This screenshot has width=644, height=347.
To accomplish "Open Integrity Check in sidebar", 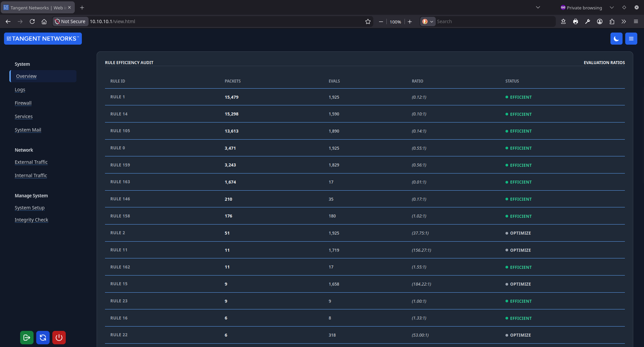I will [x=32, y=220].
